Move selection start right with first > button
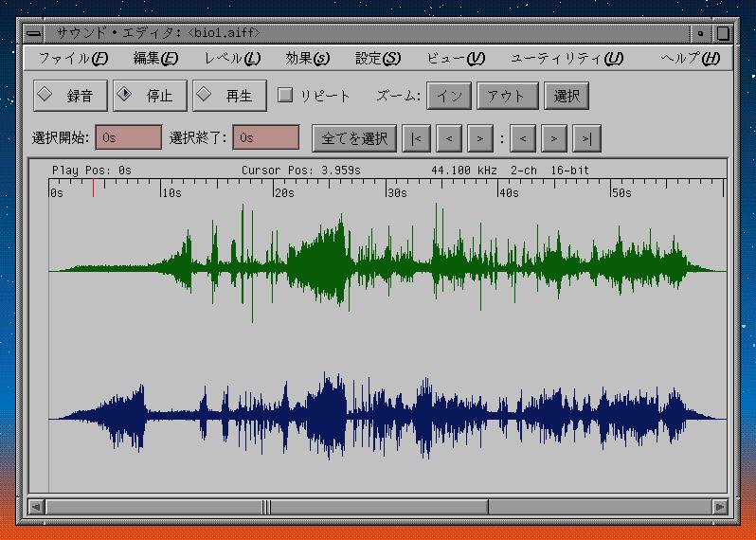 480,138
